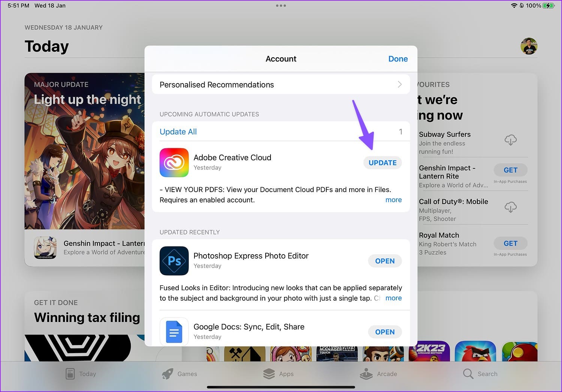This screenshot has width=562, height=392.
Task: Tap the Adobe Creative Cloud app icon
Action: (x=174, y=162)
